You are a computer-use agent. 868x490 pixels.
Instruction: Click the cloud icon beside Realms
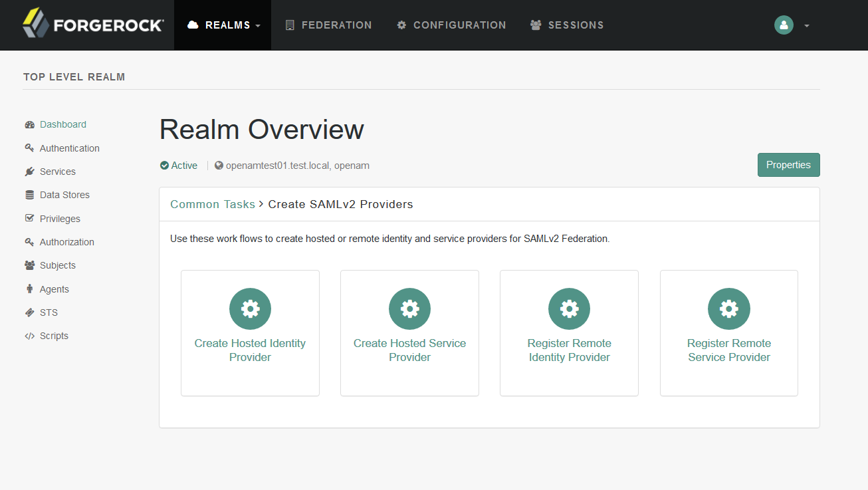193,25
